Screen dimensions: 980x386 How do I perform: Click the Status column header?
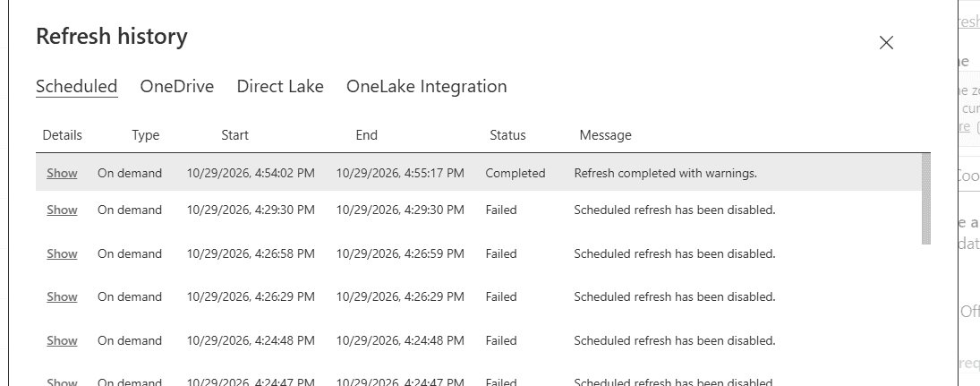tap(507, 135)
